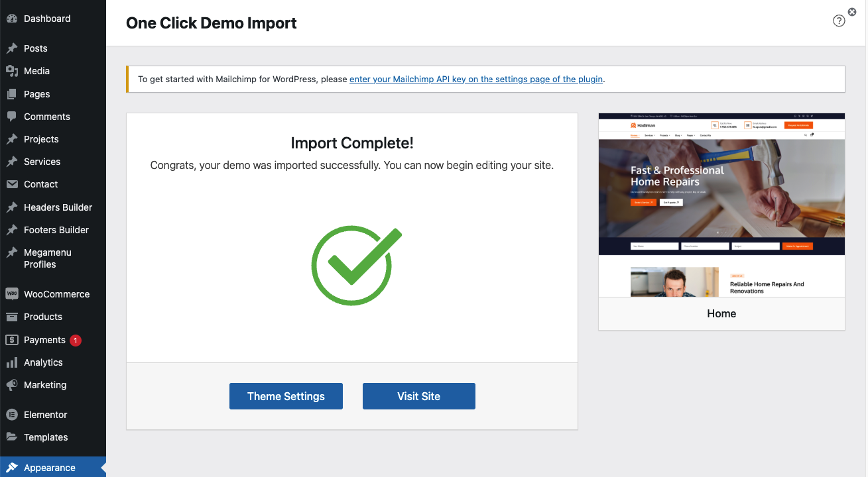Click the Elementor logo icon
868x477 pixels.
[12, 415]
